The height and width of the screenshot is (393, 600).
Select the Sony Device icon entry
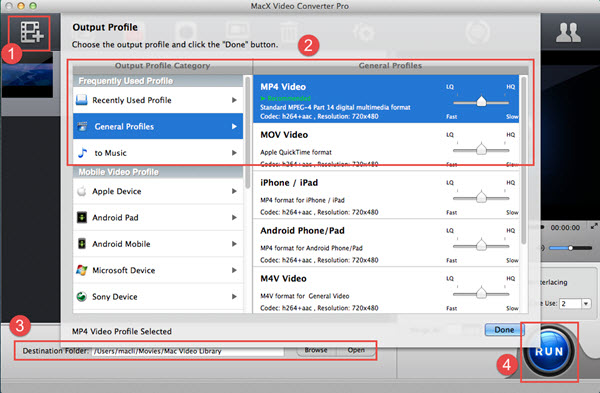click(82, 297)
